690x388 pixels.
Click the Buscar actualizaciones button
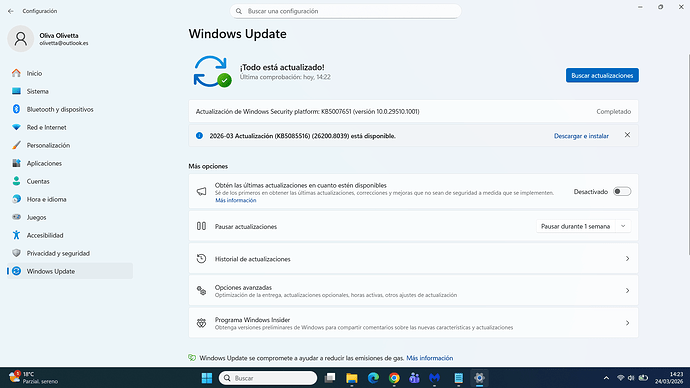point(602,75)
